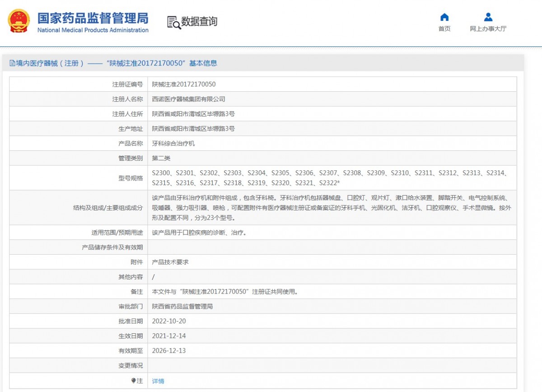Click the 产品技术要求 attachment entry

pyautogui.click(x=170, y=262)
